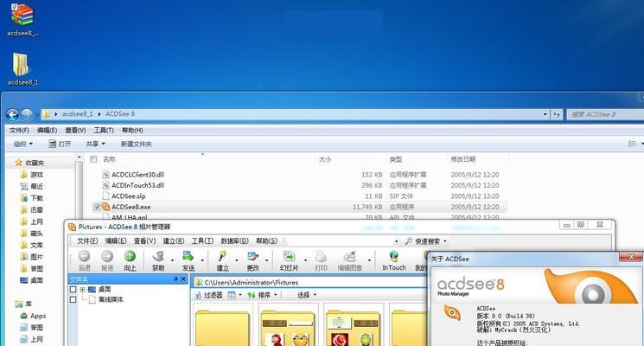Select Apps under 库 in sidebar
This screenshot has height=346, width=644.
click(38, 316)
